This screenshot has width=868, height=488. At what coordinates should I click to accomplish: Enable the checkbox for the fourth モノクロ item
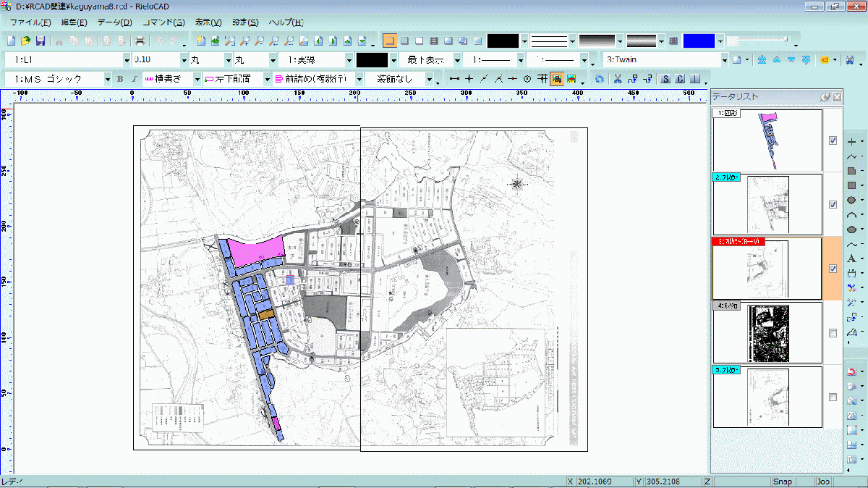[833, 333]
